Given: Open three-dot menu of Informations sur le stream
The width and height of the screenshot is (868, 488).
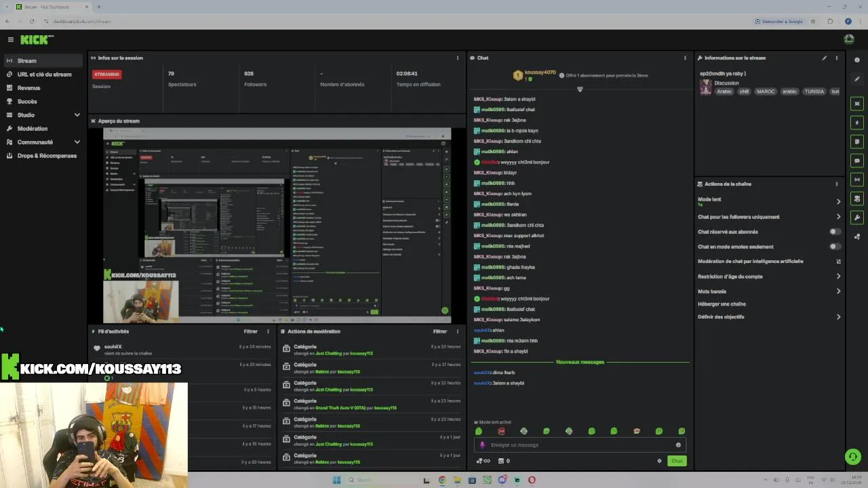Looking at the screenshot, I should (836, 58).
